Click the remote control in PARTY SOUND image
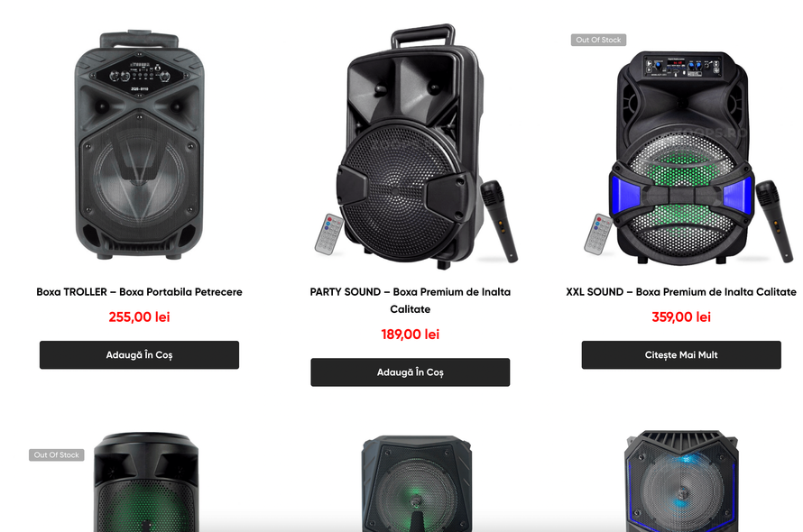Viewport: 803px width, 532px height. pyautogui.click(x=328, y=234)
